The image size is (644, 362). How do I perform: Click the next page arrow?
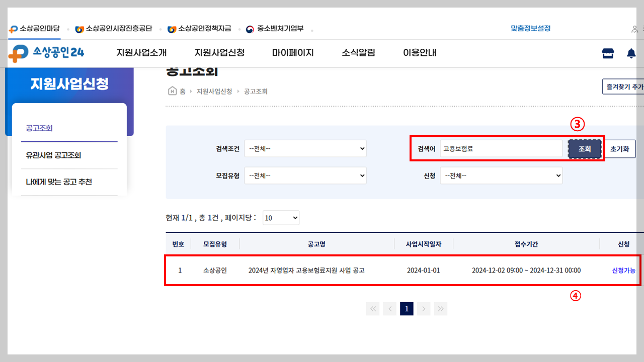tap(424, 309)
